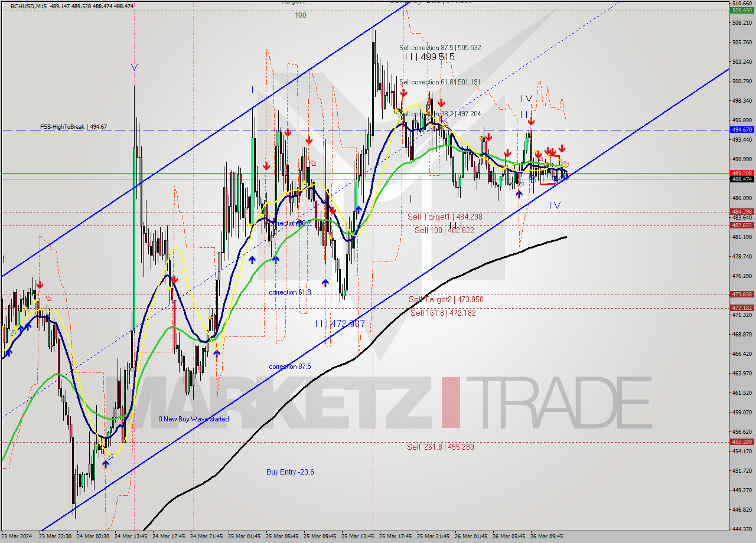The width and height of the screenshot is (756, 543).
Task: Click the Sell correction 61.8 | 501.191 label
Action: coord(440,82)
